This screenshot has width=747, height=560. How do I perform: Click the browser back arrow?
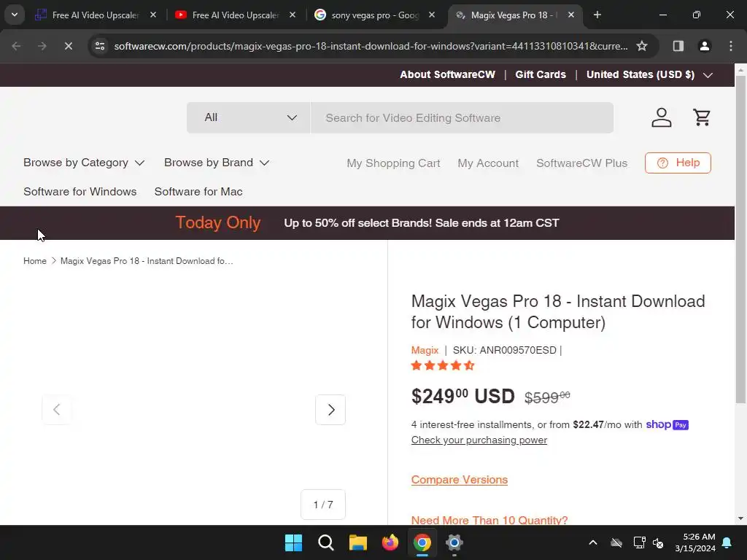click(16, 46)
